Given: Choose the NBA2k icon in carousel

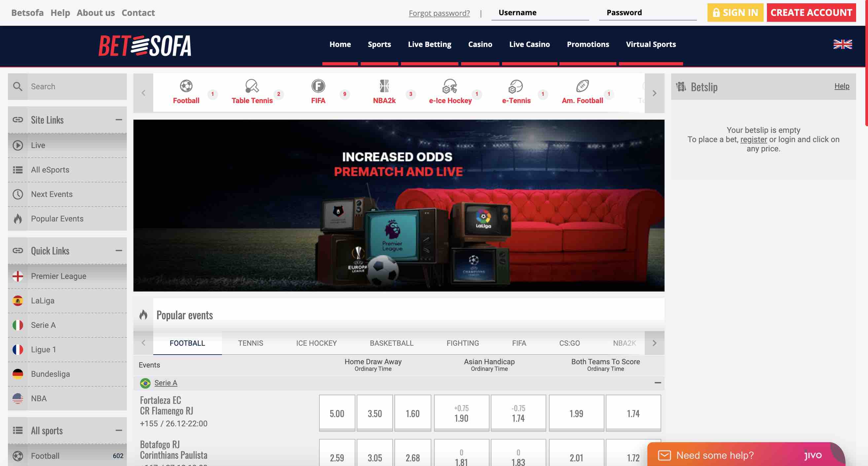Looking at the screenshot, I should [x=384, y=86].
